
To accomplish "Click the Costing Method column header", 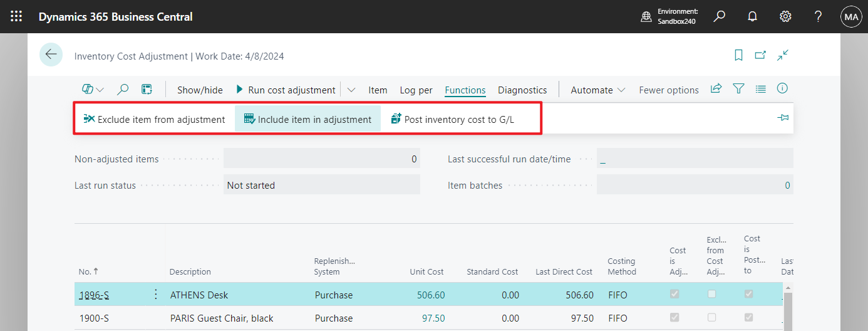I will pos(622,266).
